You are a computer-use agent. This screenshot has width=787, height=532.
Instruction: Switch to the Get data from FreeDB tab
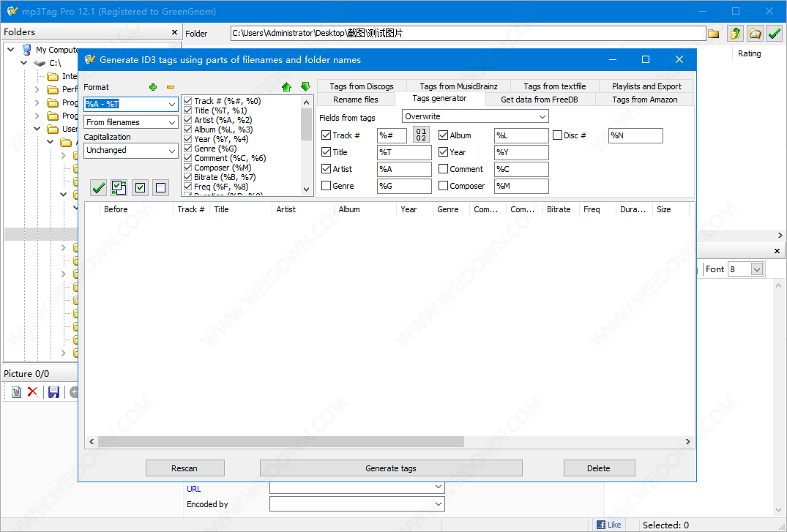[x=540, y=100]
